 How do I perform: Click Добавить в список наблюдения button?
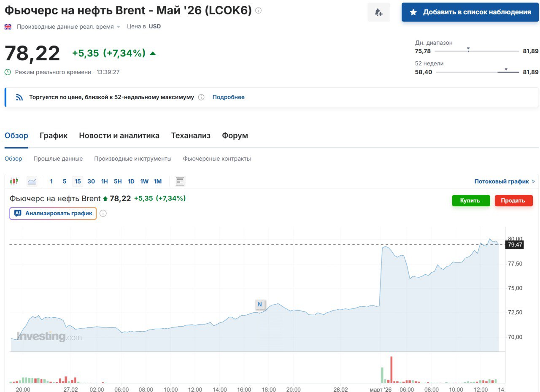click(x=470, y=12)
